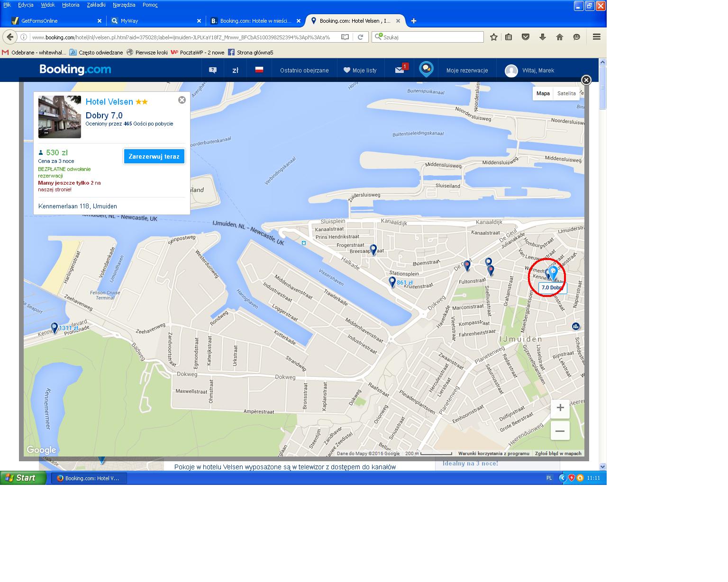Click Odebrane Gmail bookmark
This screenshot has height=582, width=728.
point(34,53)
